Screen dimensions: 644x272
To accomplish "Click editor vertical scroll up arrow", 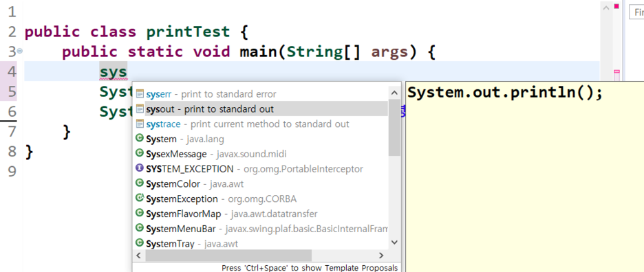I will click(605, 7).
